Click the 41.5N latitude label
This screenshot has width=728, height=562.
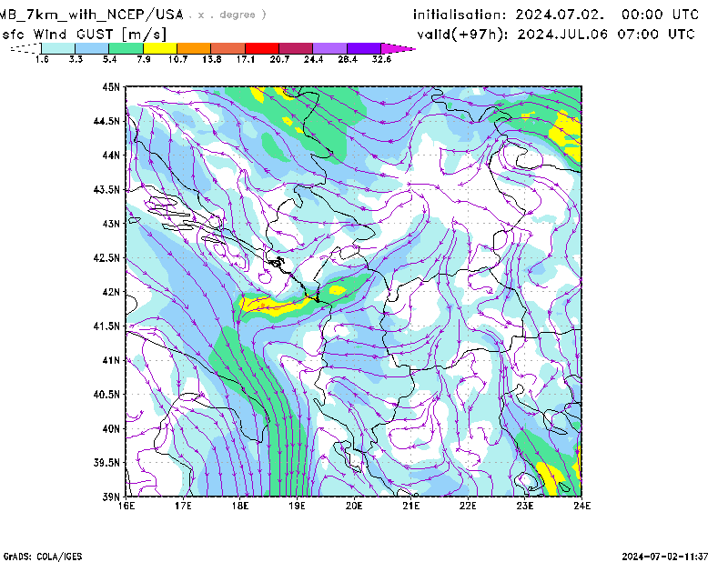coord(106,326)
